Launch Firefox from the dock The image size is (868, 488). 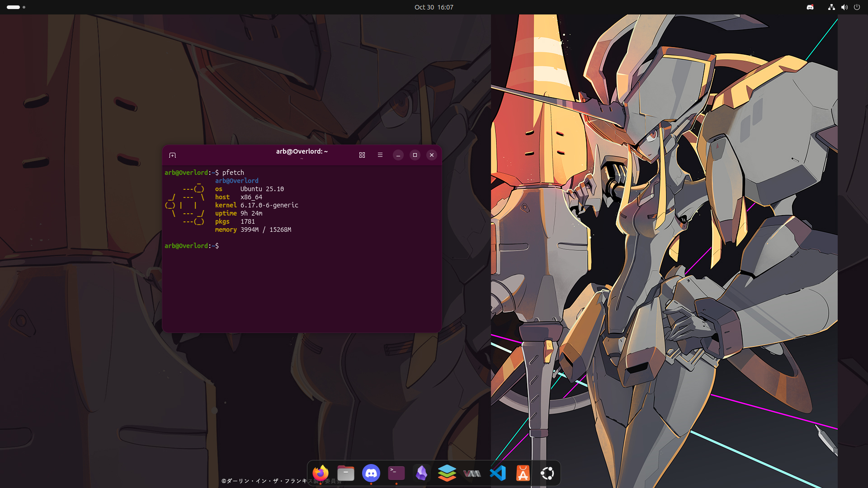tap(321, 473)
